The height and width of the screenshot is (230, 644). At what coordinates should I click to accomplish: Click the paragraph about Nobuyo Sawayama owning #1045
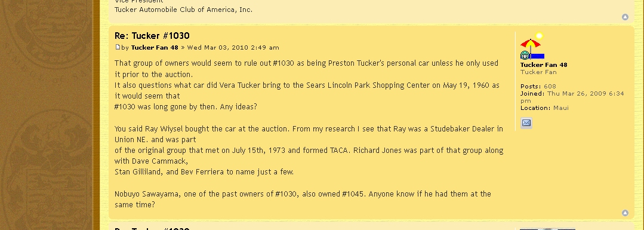303,199
